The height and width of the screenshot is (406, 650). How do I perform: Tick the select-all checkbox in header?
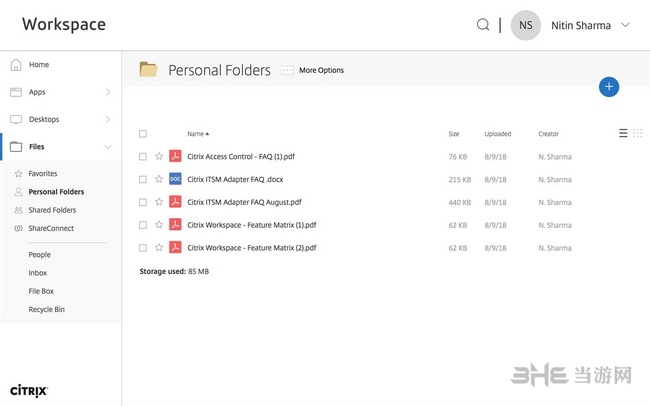pyautogui.click(x=143, y=134)
